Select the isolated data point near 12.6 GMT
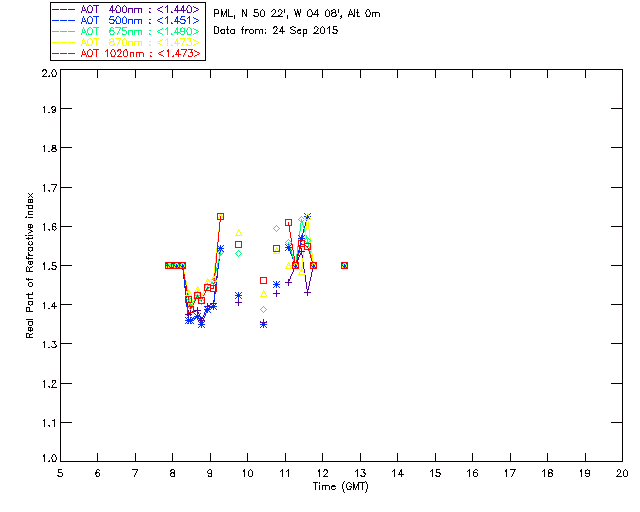Screen dimensions: 640x512 click(344, 265)
